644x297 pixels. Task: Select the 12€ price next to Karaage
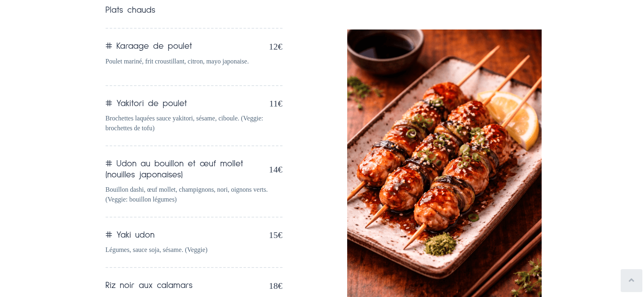pos(276,47)
